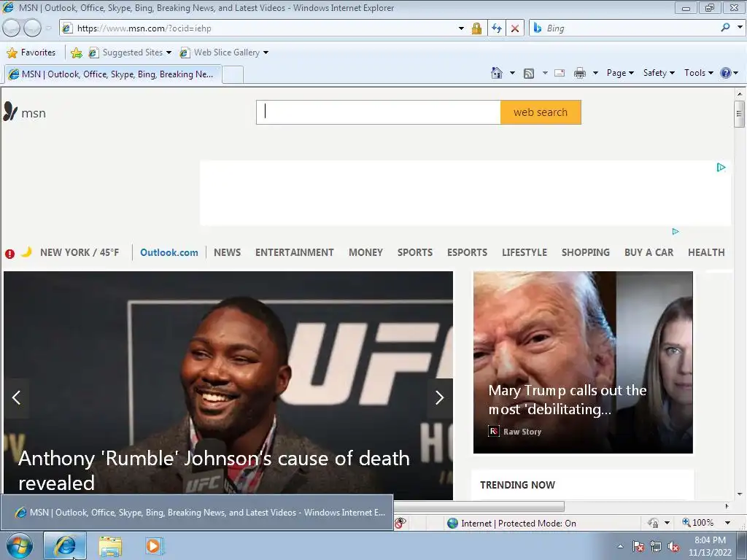Click the URL address bar

(264, 28)
